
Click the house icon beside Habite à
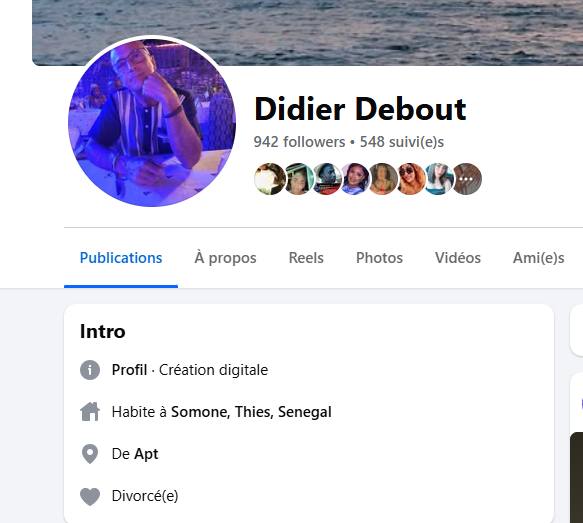tap(90, 411)
